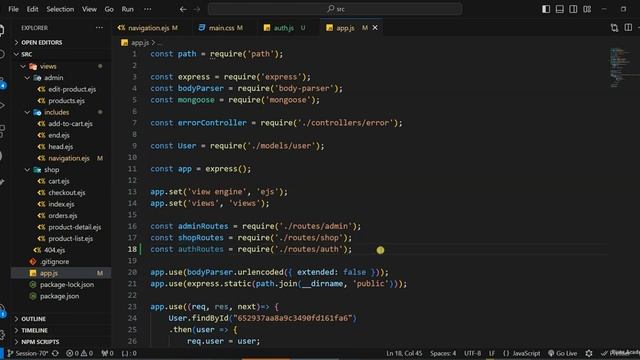Open orders.ejs file
This screenshot has width=640, height=360.
[x=60, y=216]
